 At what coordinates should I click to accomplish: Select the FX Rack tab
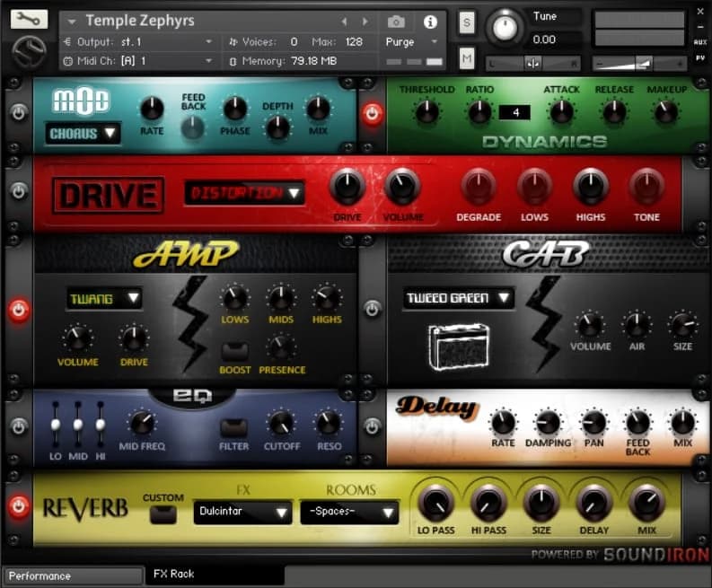214,575
